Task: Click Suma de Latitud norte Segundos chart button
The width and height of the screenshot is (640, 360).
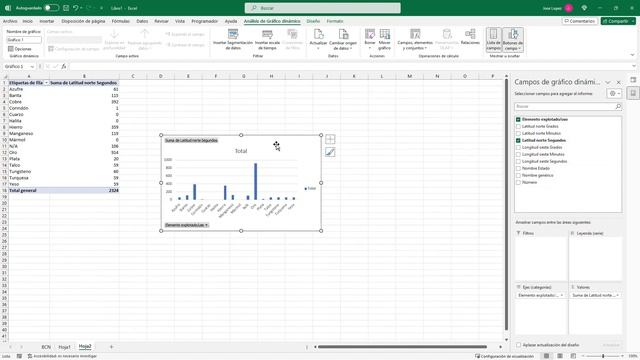Action: [x=191, y=140]
